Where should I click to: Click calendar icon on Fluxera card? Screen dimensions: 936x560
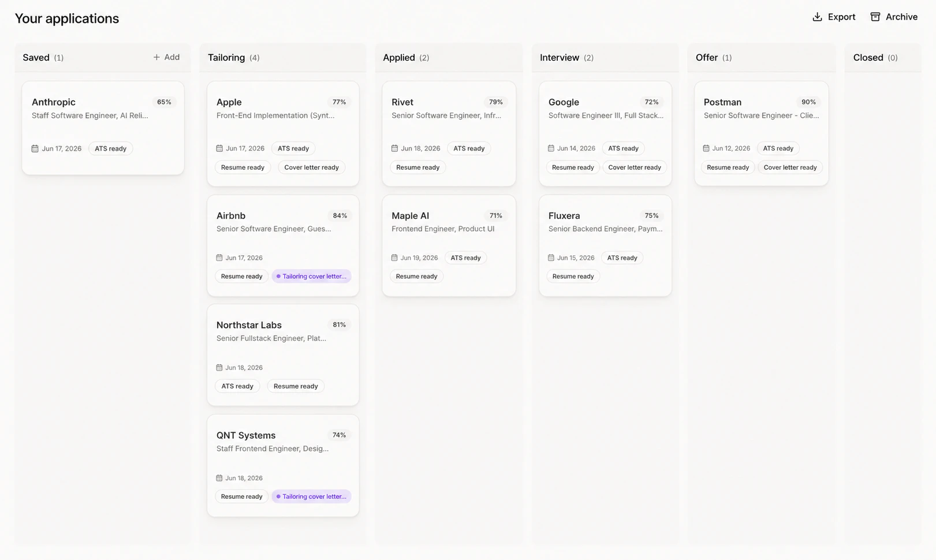coord(551,257)
